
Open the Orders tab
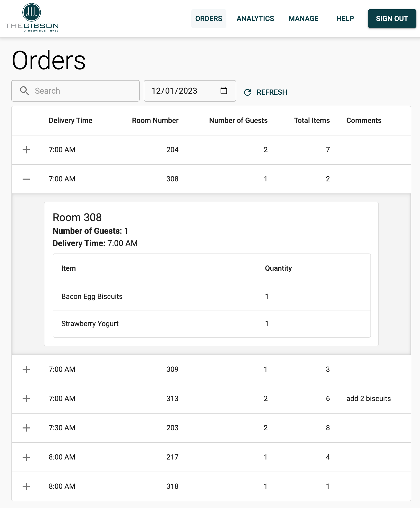tap(209, 18)
